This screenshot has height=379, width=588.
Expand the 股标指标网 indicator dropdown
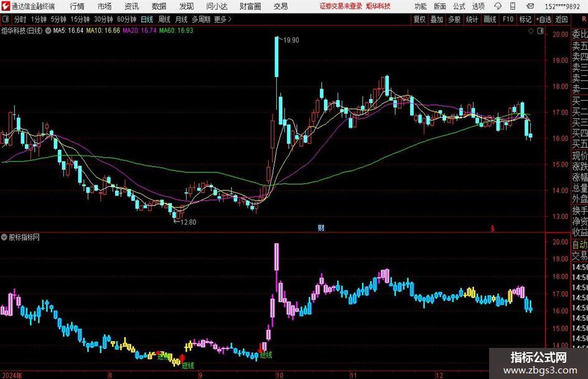click(4, 236)
